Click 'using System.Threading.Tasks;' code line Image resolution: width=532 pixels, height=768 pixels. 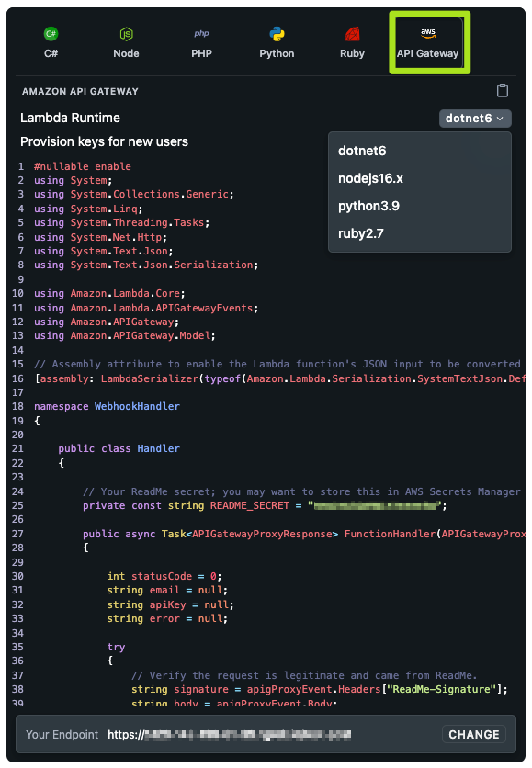[x=122, y=223]
